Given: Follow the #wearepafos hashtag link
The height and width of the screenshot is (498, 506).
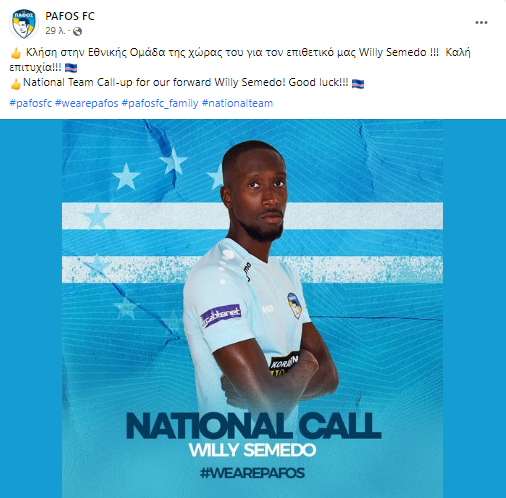Looking at the screenshot, I should point(87,103).
